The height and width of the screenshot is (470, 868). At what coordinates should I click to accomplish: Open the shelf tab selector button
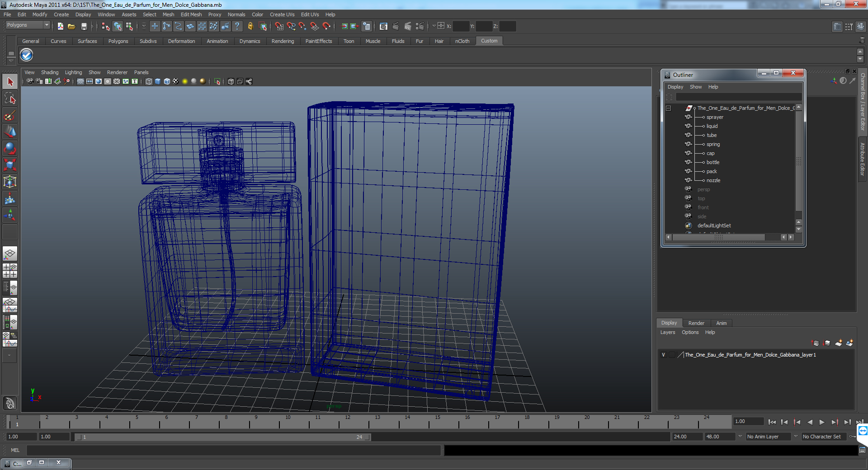(x=11, y=54)
